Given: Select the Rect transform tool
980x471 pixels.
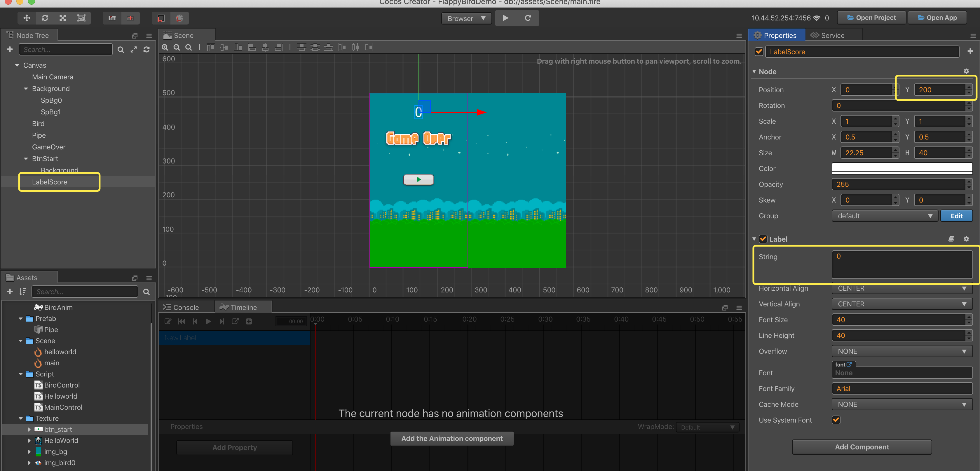Looking at the screenshot, I should pos(81,18).
